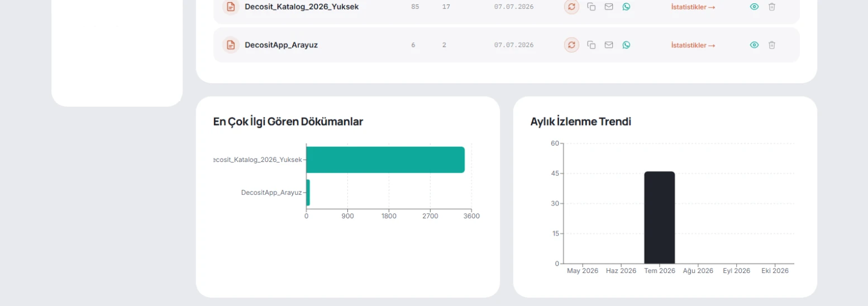Delete DecositApp_Arayuz with trash icon
The width and height of the screenshot is (868, 306).
772,45
